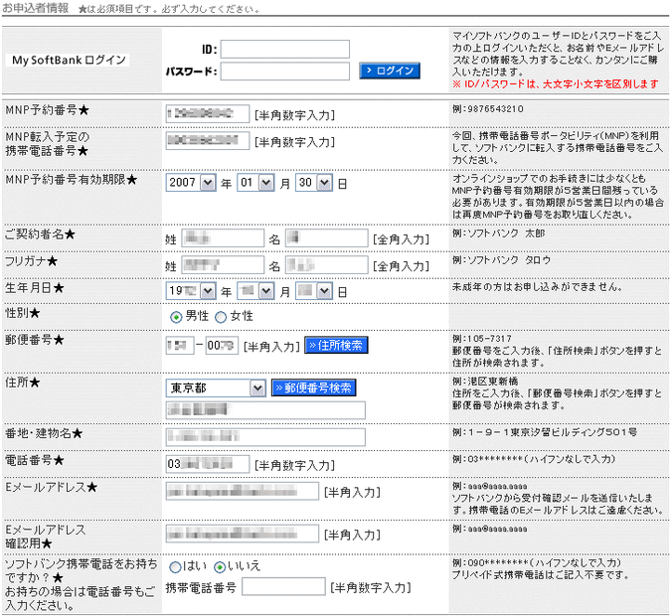Click the My SoftBank ログイン label

69,60
